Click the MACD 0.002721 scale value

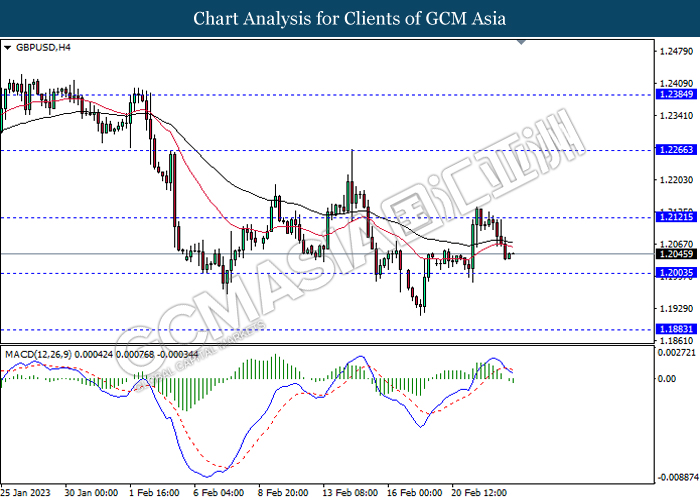677,353
